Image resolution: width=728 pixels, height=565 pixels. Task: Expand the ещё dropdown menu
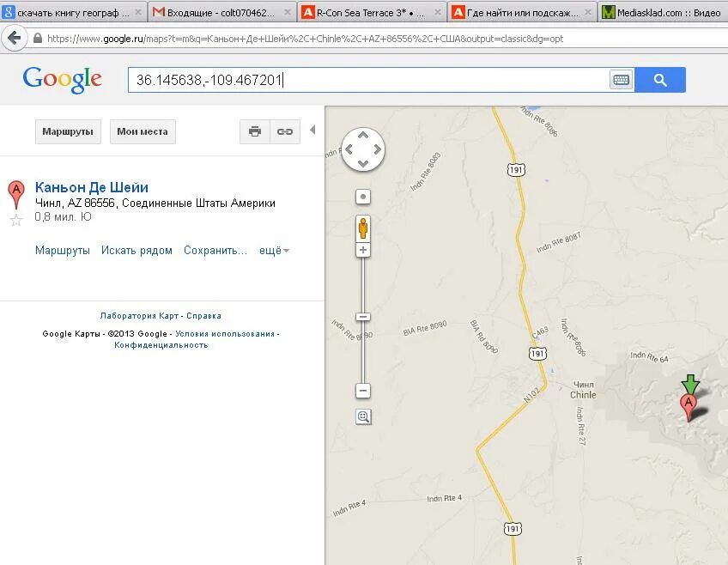pyautogui.click(x=274, y=251)
